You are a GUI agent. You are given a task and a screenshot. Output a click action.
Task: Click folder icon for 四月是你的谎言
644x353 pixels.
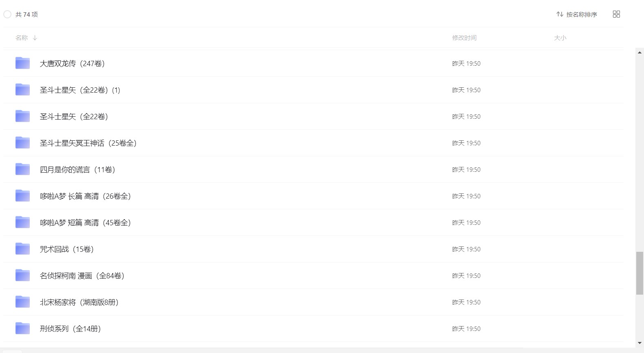pos(22,169)
